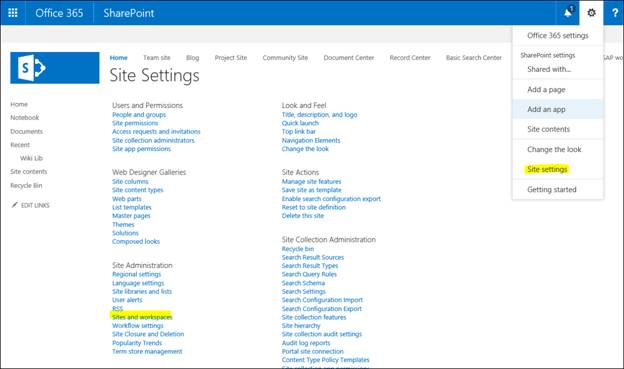This screenshot has width=624, height=369.
Task: Open Site hierarchy link
Action: (301, 326)
